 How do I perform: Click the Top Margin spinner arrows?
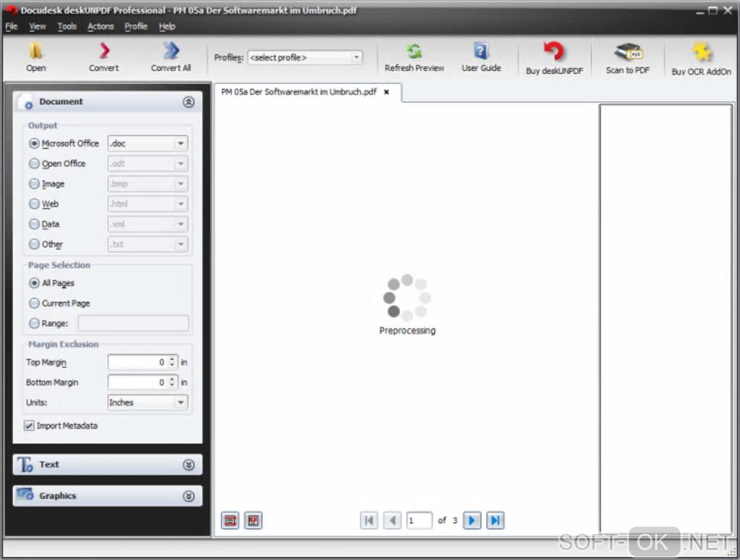pos(172,362)
